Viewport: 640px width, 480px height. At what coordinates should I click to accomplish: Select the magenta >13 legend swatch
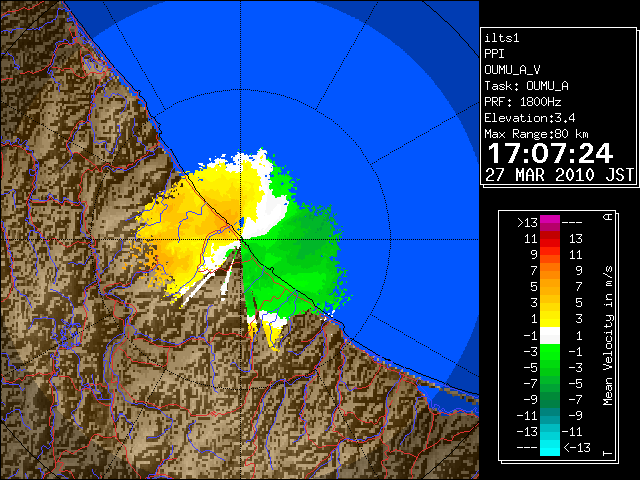pos(550,223)
